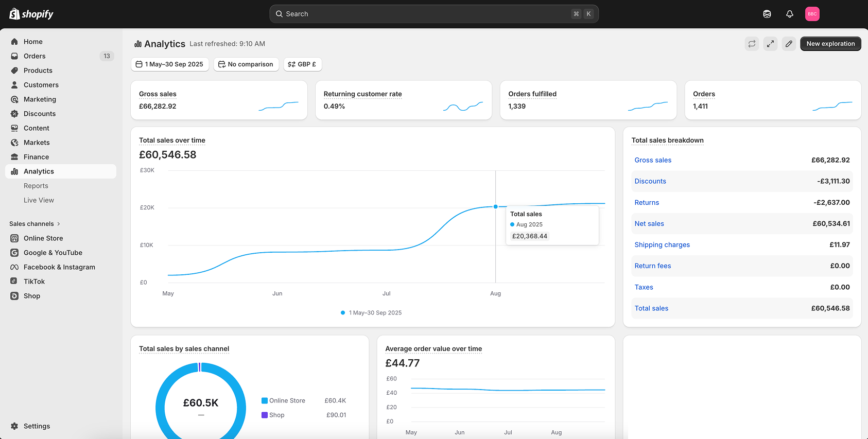Viewport: 868px width, 439px height.
Task: Click the 1 May–30 Sep 2025 chart legend dot
Action: [343, 312]
